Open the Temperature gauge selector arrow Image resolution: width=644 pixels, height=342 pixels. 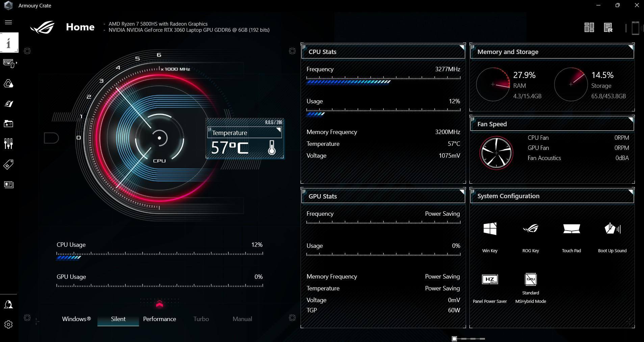pyautogui.click(x=278, y=130)
